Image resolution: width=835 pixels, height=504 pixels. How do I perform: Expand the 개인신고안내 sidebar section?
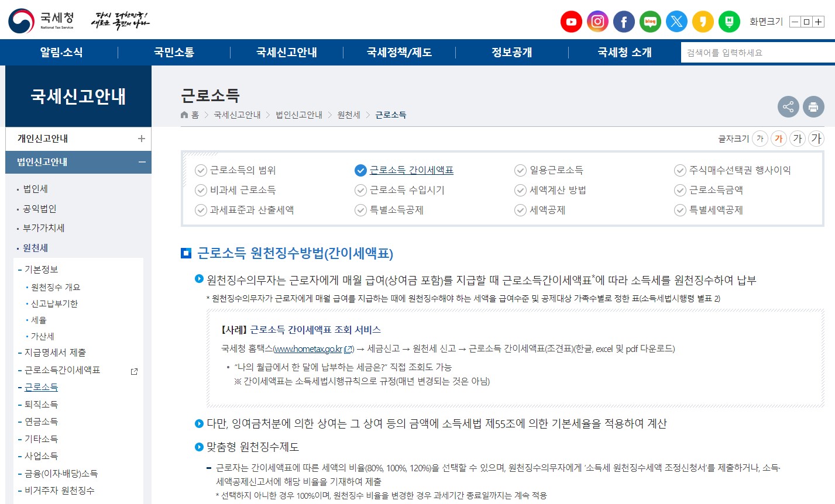tap(141, 139)
